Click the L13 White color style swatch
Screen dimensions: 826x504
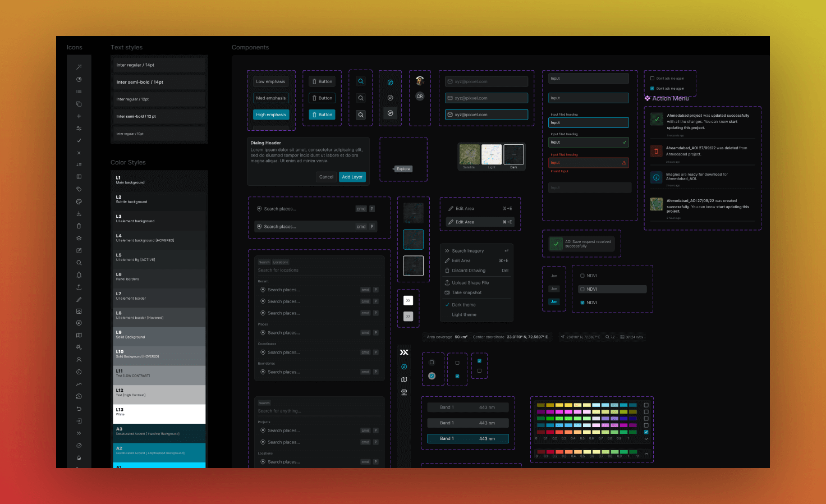coord(159,414)
